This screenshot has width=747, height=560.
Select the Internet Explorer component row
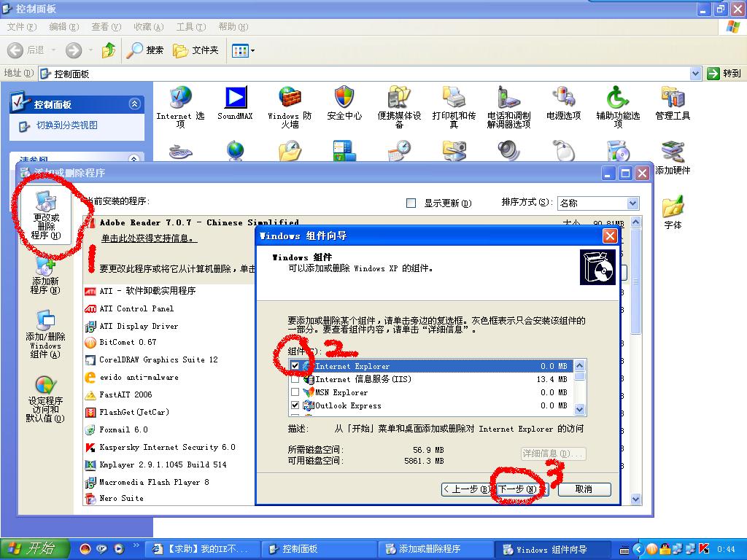431,366
